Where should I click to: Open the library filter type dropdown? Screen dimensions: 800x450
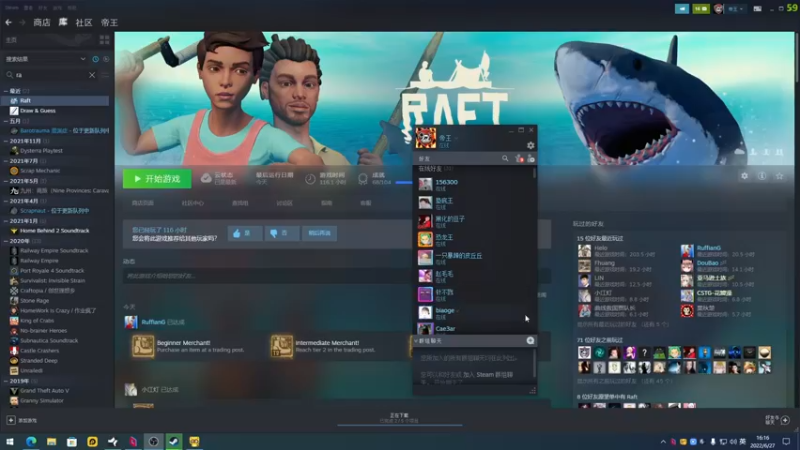(45, 59)
